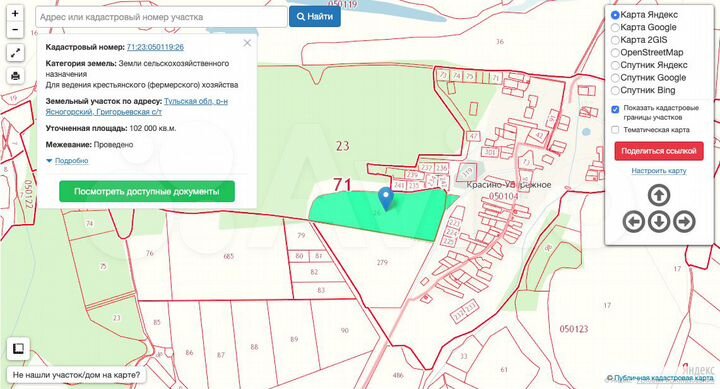Click the Найти search button
This screenshot has height=389, width=720.
point(315,17)
